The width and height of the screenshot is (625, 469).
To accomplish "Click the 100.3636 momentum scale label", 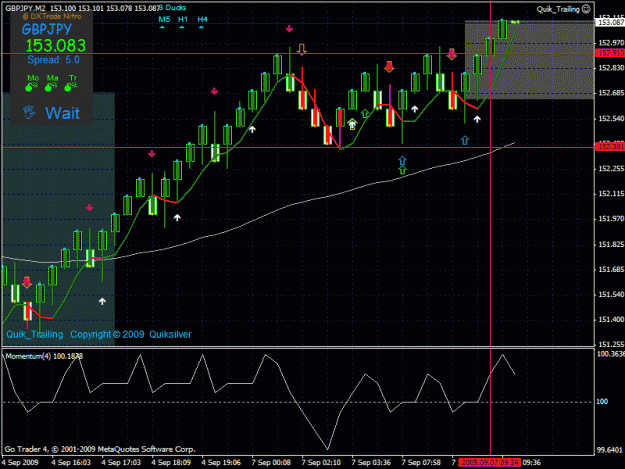I will pos(611,354).
